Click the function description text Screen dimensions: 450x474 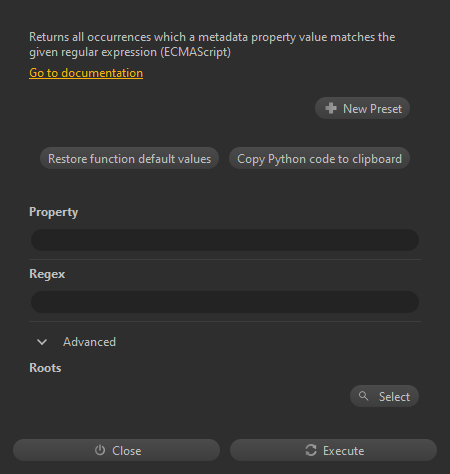212,44
